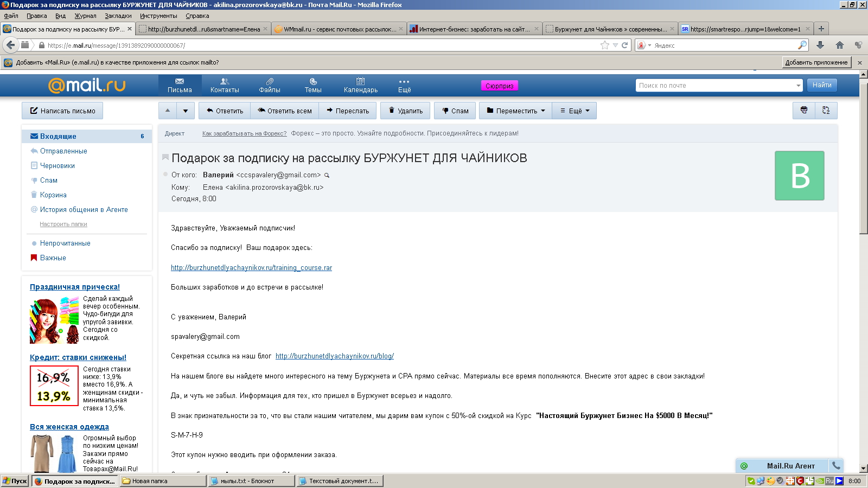This screenshot has height=488, width=868.
Task: Filter by Непрочитанные messages
Action: 65,243
